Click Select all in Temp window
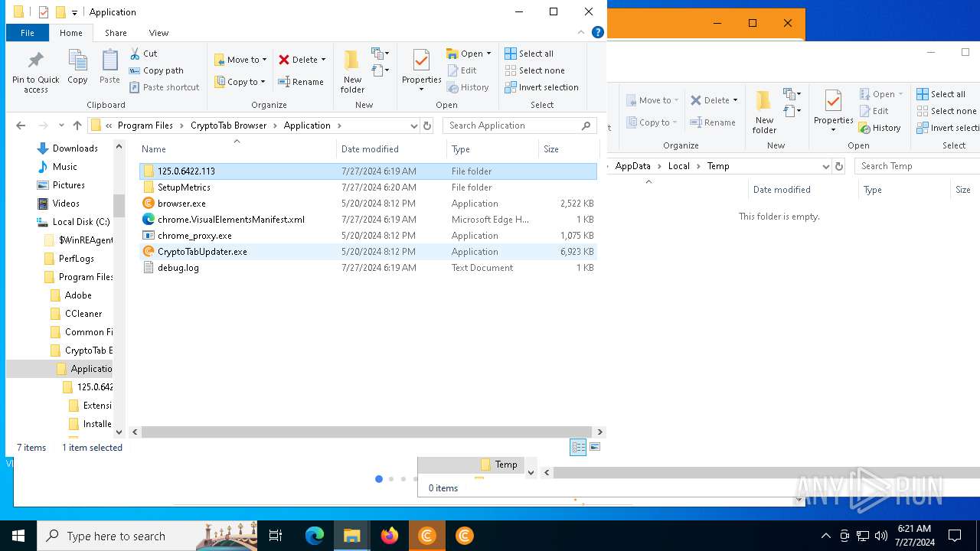 click(941, 94)
